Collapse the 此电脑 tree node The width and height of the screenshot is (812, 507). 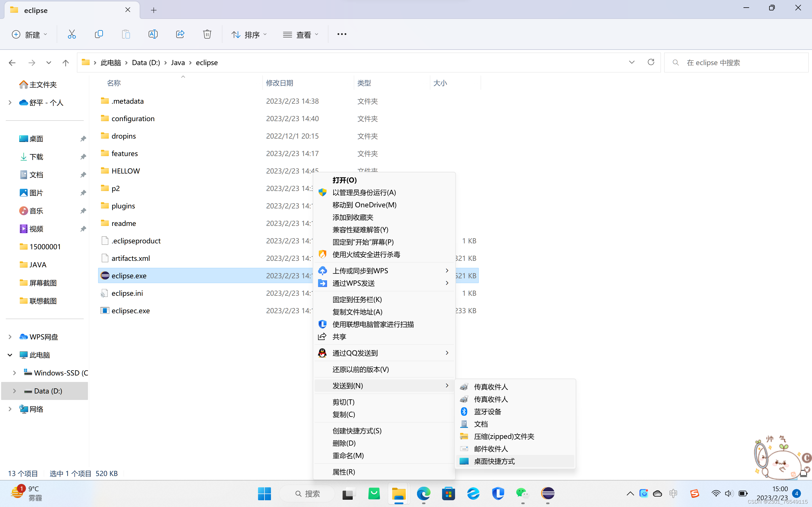10,355
